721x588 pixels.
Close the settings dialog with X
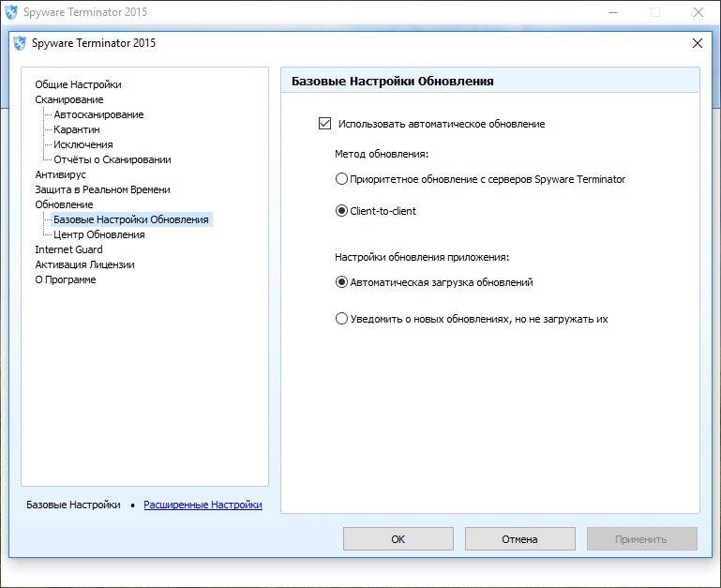point(697,43)
